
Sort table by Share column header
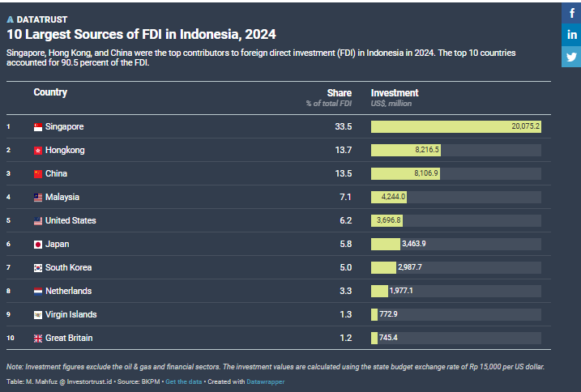339,93
